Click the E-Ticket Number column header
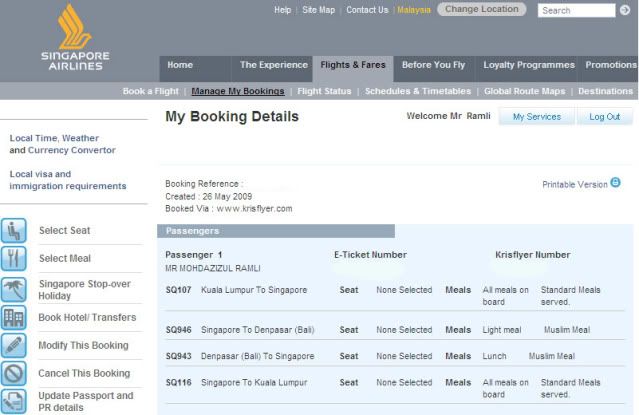Viewport: 639px width, 415px height. coord(370,255)
